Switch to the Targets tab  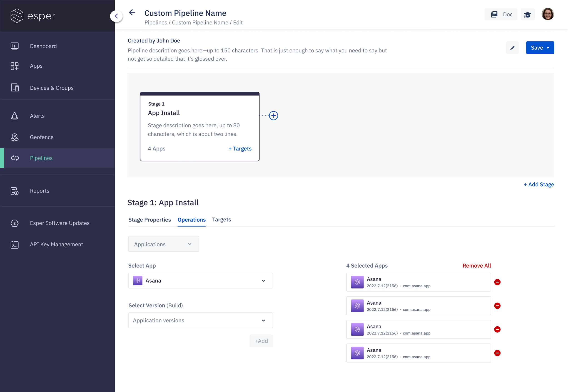[x=222, y=219]
